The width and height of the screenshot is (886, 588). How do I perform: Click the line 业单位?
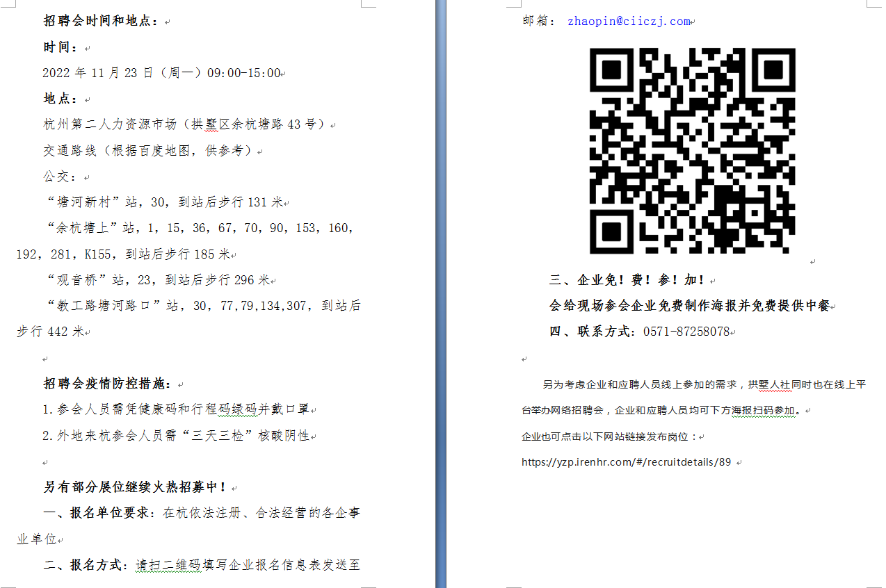tap(36, 539)
